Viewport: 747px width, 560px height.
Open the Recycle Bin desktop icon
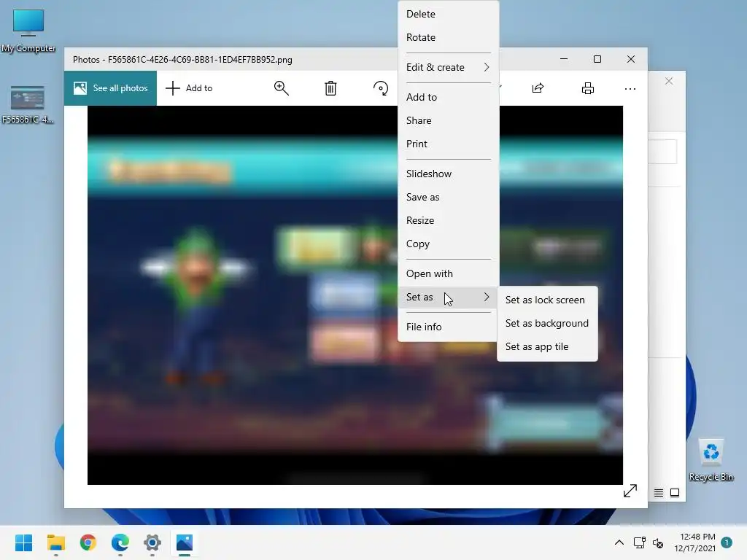pos(711,460)
